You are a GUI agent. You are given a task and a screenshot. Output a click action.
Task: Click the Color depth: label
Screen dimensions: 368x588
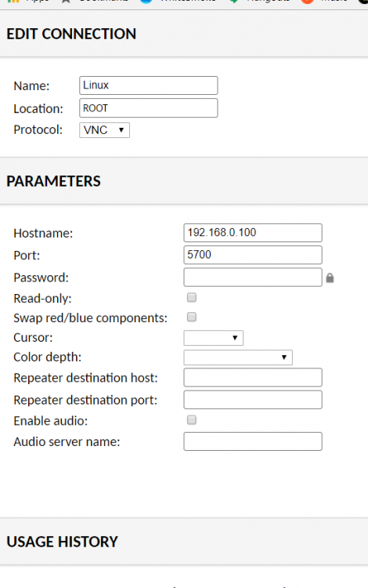coord(47,357)
